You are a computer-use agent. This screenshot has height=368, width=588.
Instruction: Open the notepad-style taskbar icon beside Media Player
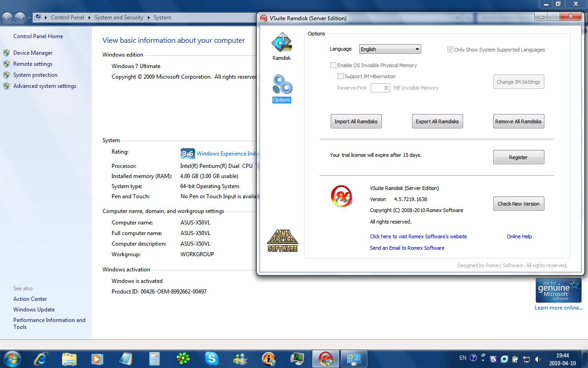point(126,359)
